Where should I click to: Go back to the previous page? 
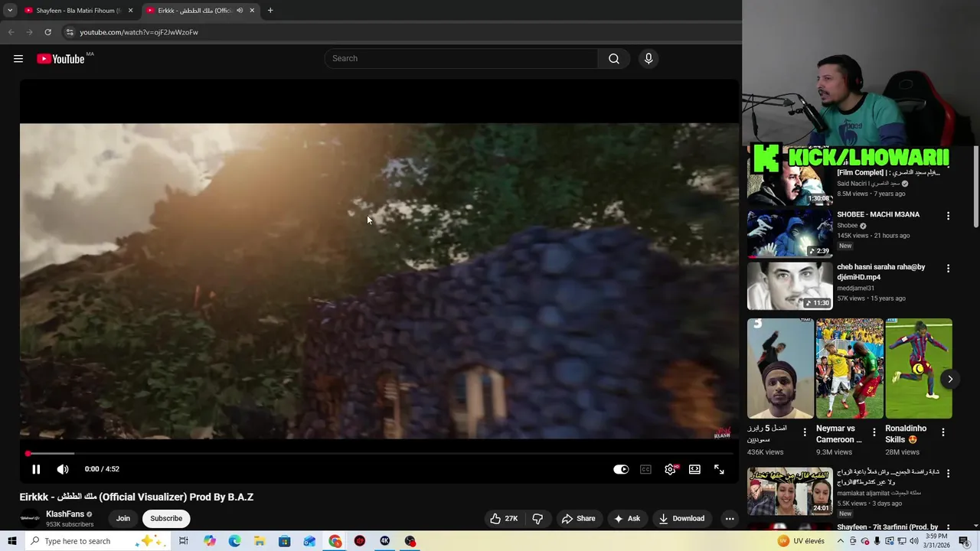(11, 32)
